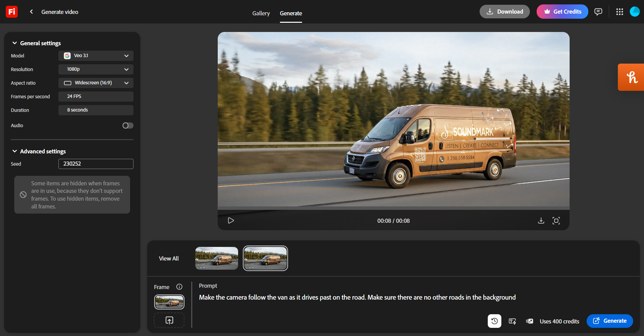This screenshot has width=644, height=336.
Task: Select the second highlighted video thumbnail
Action: (265, 258)
